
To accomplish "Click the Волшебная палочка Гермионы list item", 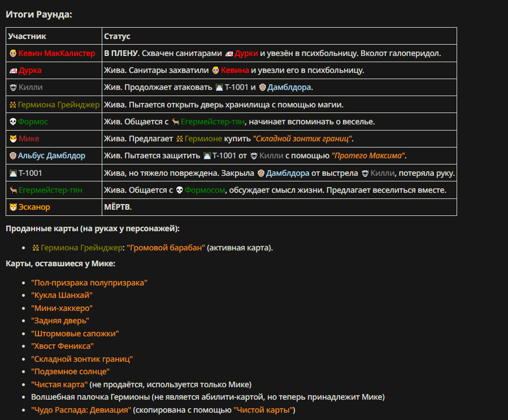I will [x=208, y=397].
